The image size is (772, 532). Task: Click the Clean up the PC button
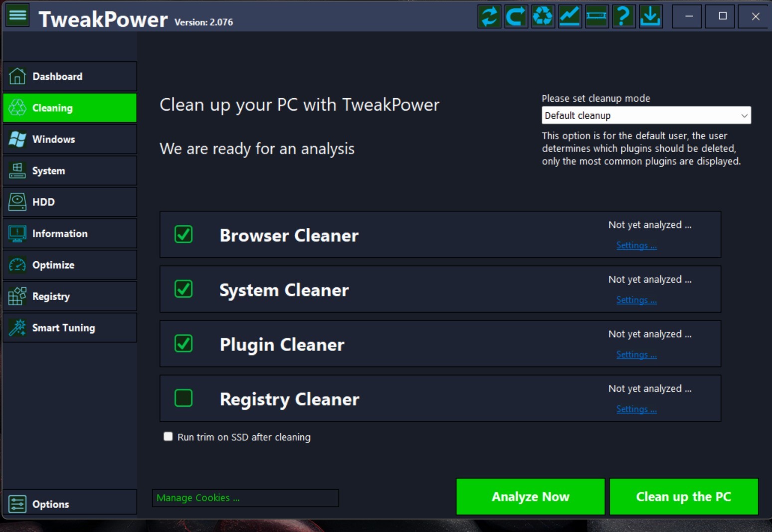pos(684,497)
